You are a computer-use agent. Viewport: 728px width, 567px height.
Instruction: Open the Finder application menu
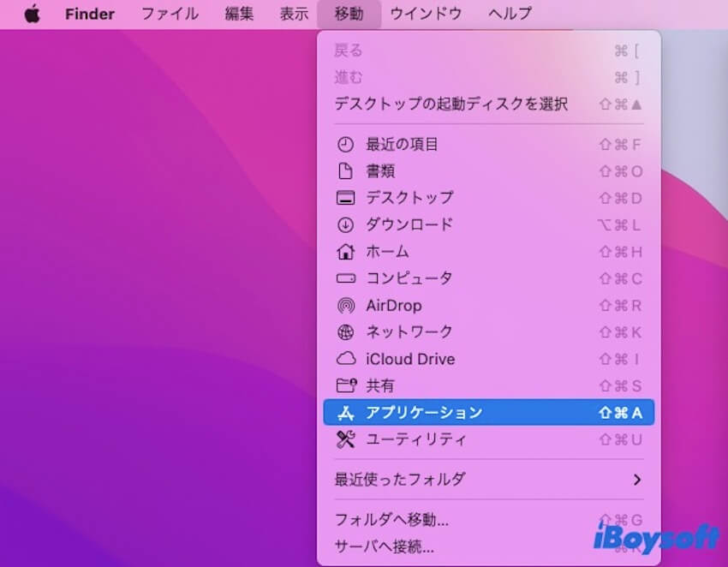pos(90,14)
